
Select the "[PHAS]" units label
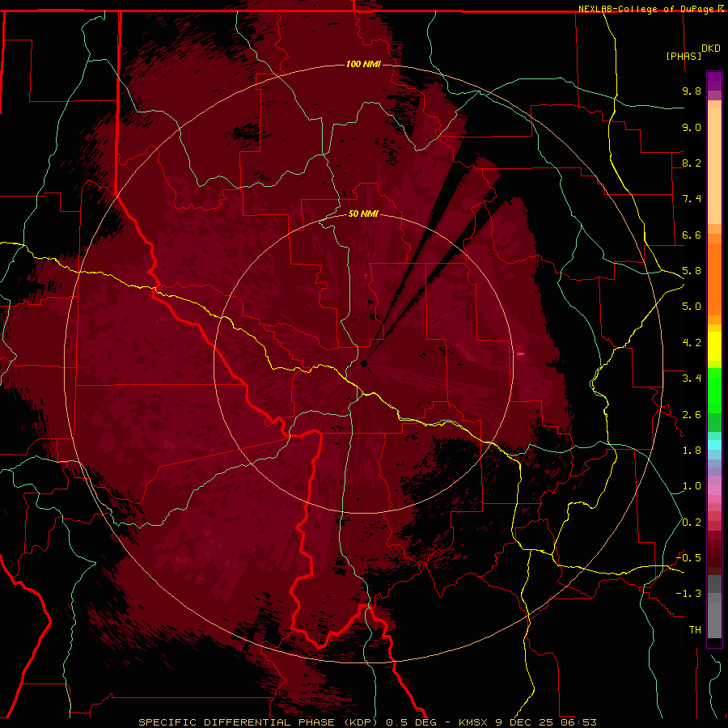(x=684, y=56)
